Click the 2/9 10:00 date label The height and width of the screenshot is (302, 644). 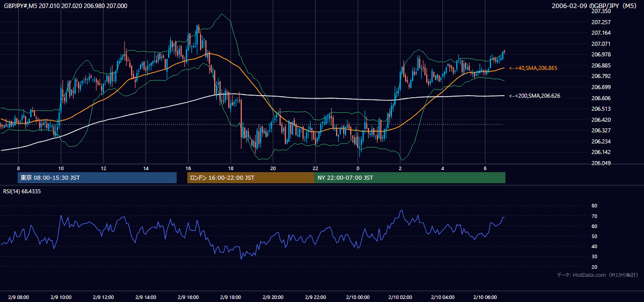pyautogui.click(x=61, y=297)
